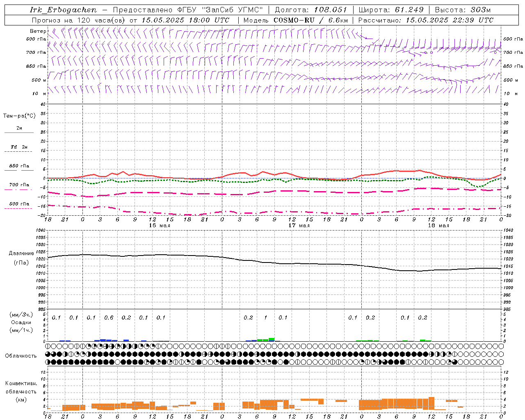The image size is (525, 420).
Task: Click the Рассчитано: 15.05.2025 22:39 UTC timestamp
Action: point(426,20)
